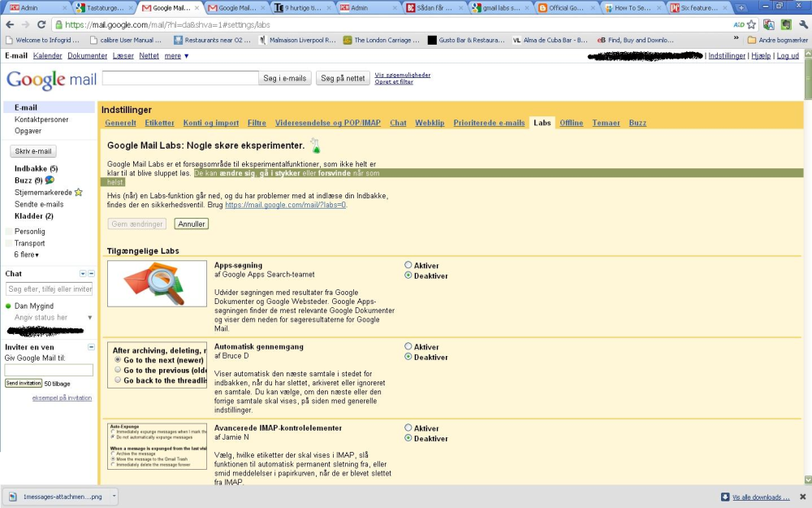Reload the page with the refresh icon

(41, 24)
